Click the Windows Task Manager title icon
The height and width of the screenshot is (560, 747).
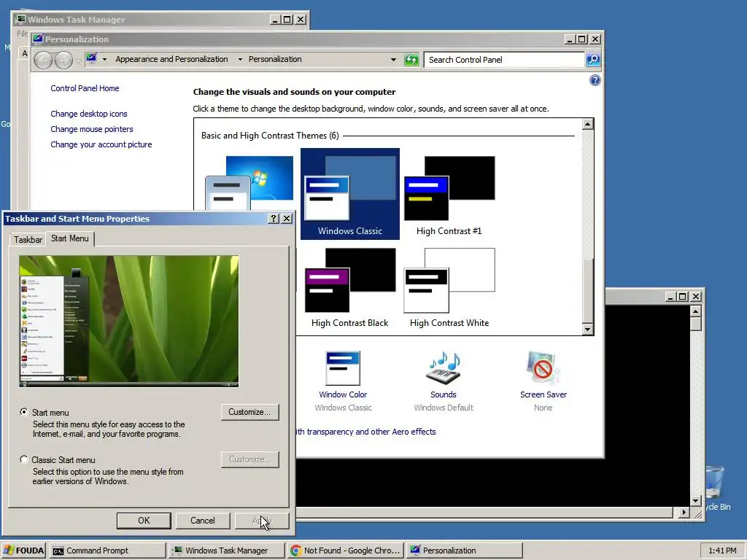[20, 20]
